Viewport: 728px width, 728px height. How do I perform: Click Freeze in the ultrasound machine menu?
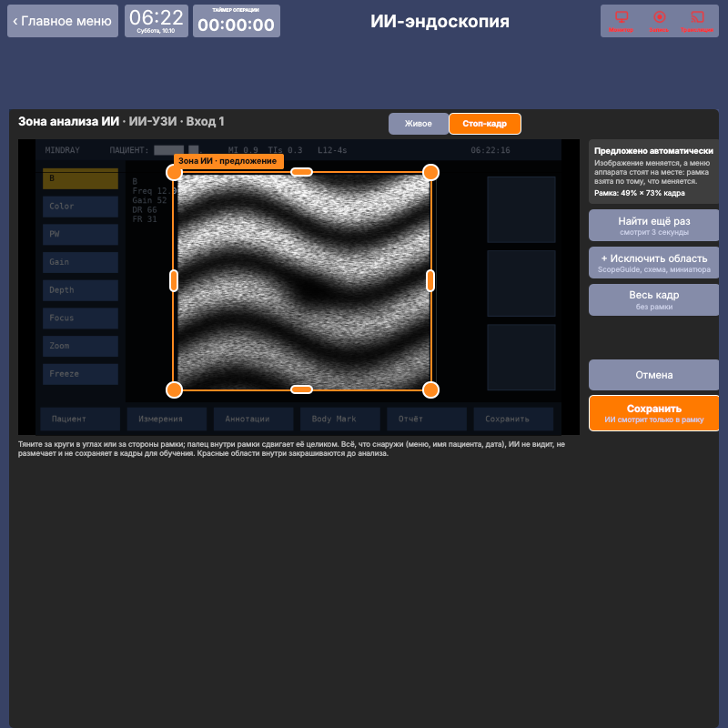80,374
